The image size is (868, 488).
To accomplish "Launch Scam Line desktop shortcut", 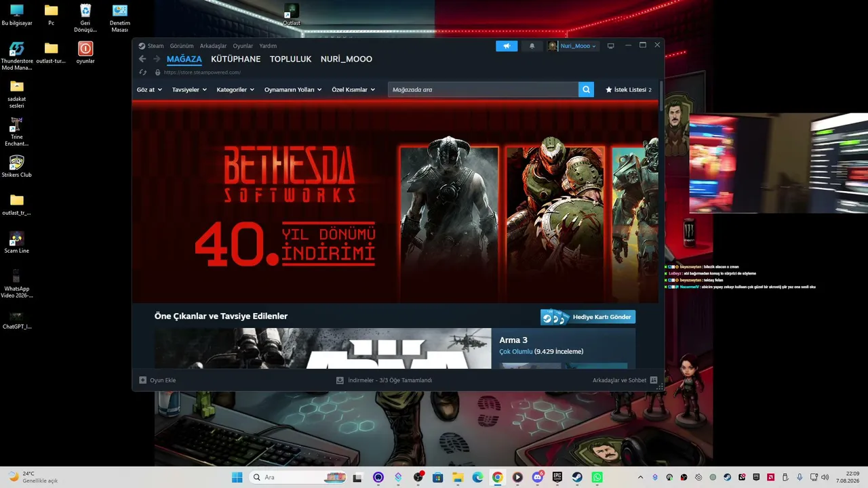I will (x=17, y=243).
